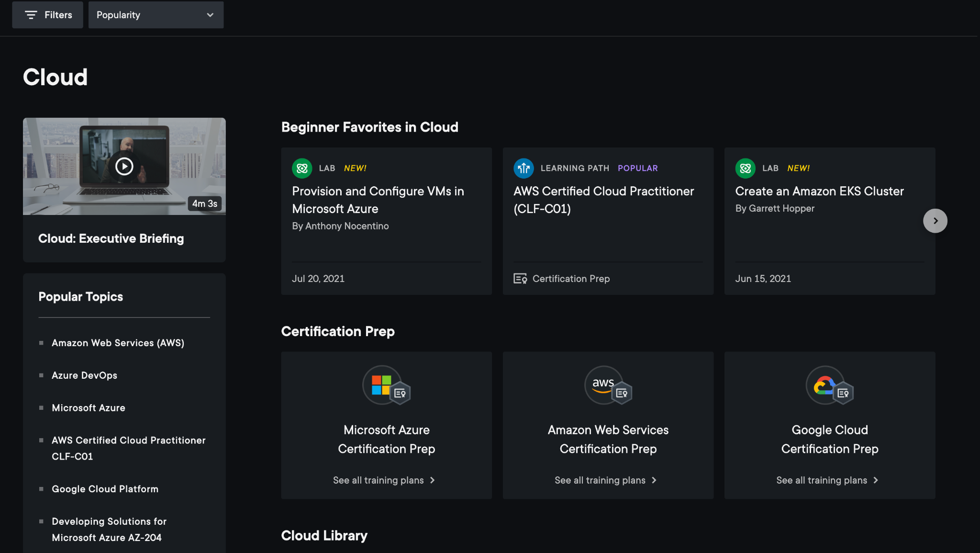Click the lab icon on Azure VMs card
The image size is (980, 553).
[302, 168]
